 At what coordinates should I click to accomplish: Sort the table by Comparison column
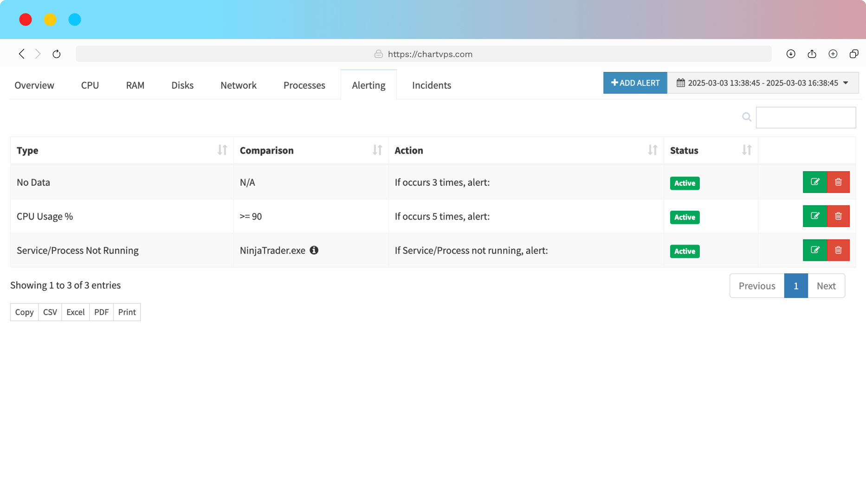click(377, 150)
